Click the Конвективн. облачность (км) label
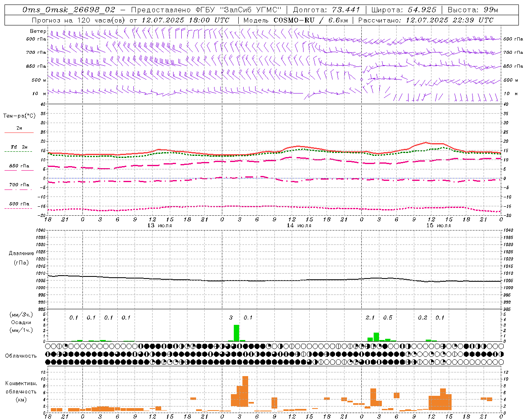Viewport: 525px width, 420px height. [x=21, y=391]
